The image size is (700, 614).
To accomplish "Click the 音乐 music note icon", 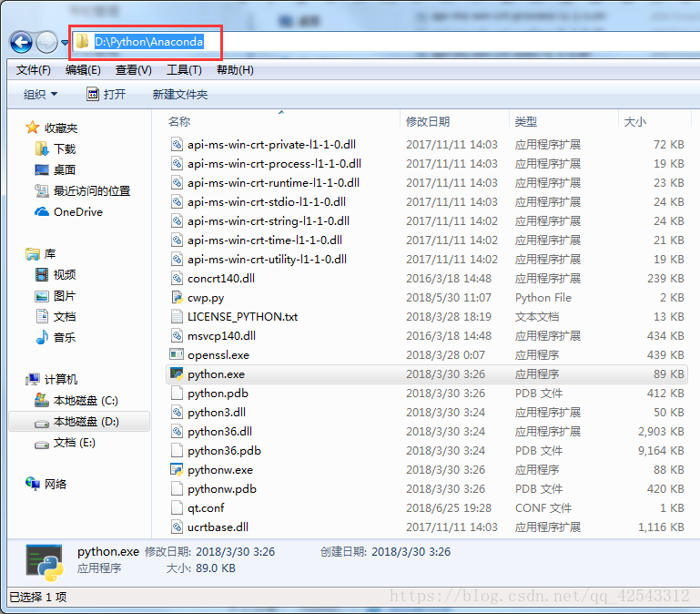I will 42,337.
